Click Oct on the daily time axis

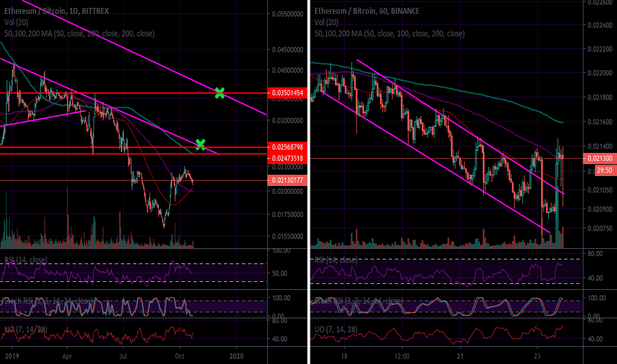click(x=179, y=356)
